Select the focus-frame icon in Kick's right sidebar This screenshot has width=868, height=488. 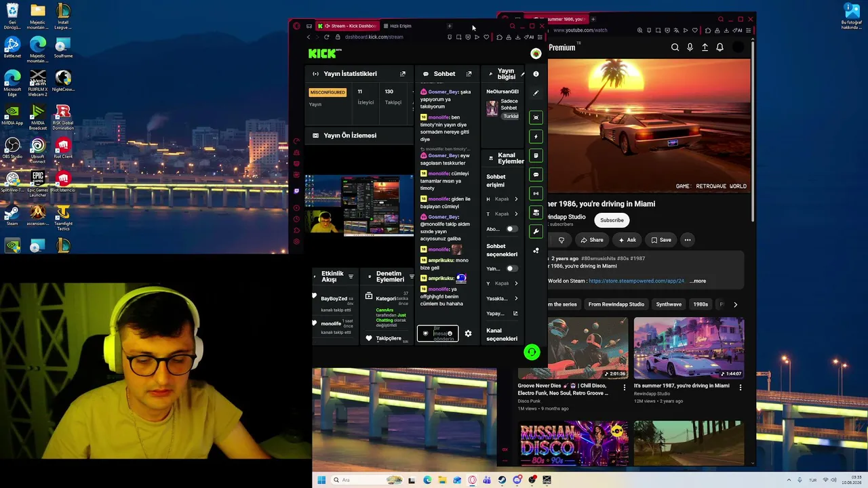point(536,117)
